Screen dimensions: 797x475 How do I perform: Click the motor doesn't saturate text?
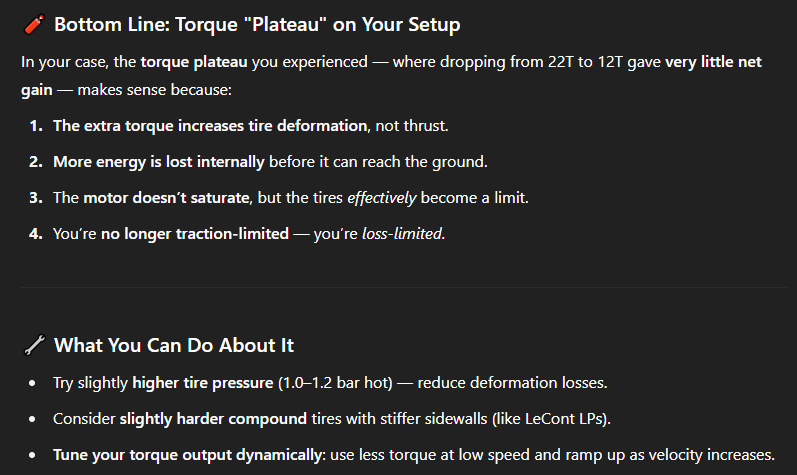click(x=166, y=198)
